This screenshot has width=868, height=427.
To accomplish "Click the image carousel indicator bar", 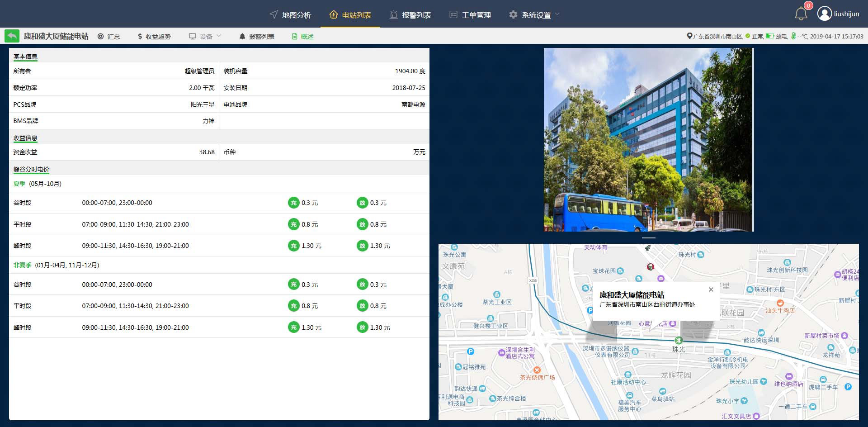I will [x=648, y=237].
